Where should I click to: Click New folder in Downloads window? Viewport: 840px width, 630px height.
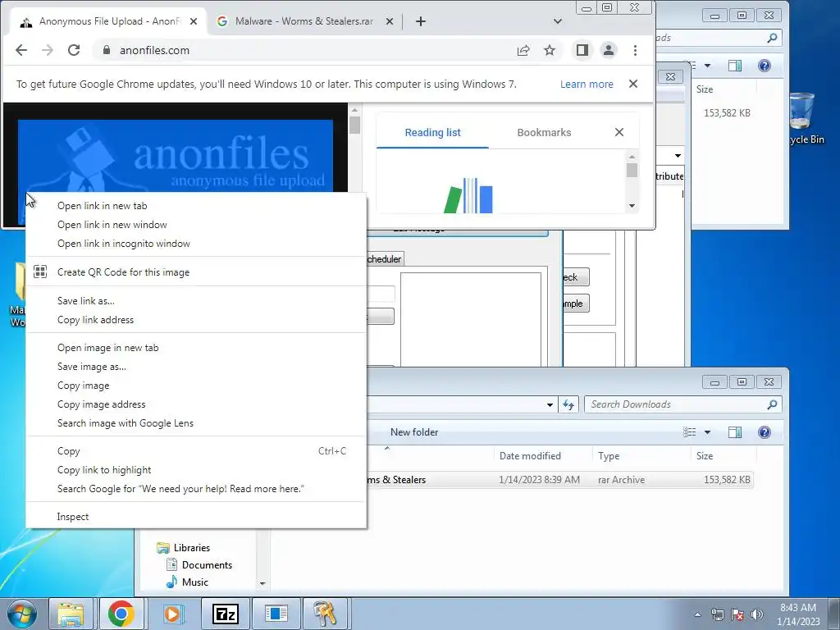click(x=414, y=432)
